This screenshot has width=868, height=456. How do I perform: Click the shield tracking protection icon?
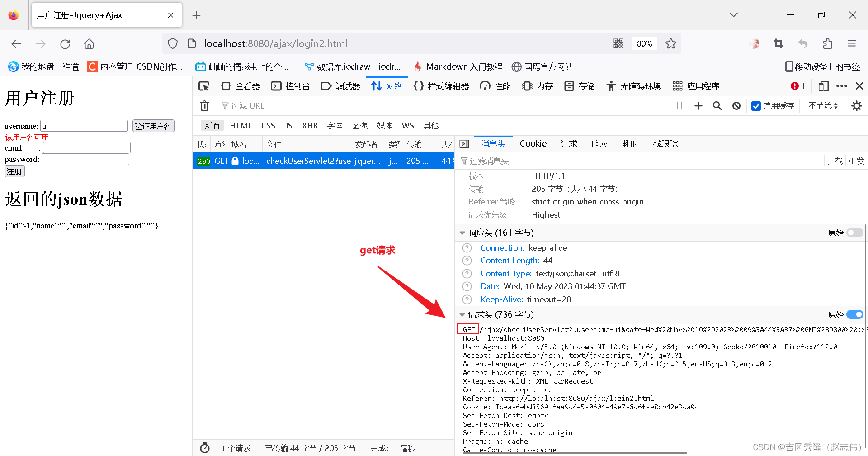173,43
